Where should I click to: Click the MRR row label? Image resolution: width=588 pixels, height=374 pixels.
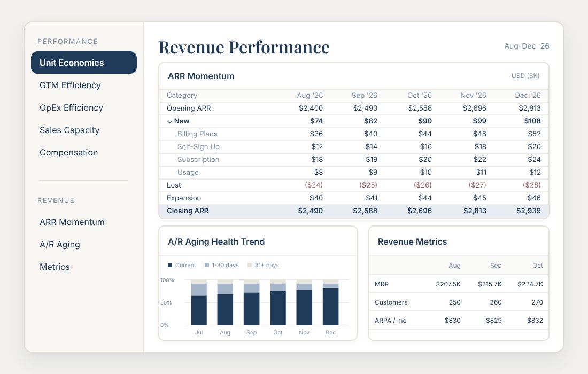point(381,284)
